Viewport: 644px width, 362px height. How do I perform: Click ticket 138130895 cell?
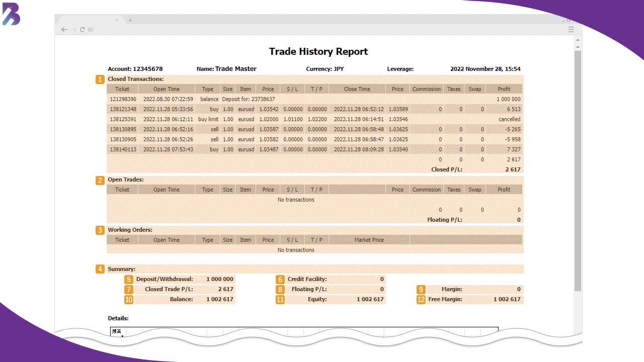(123, 129)
